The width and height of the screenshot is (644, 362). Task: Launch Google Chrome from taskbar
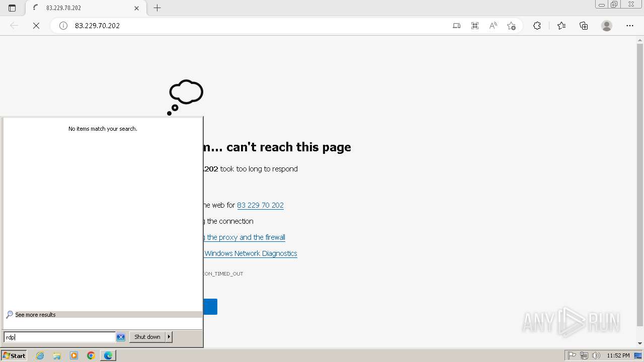(x=91, y=355)
